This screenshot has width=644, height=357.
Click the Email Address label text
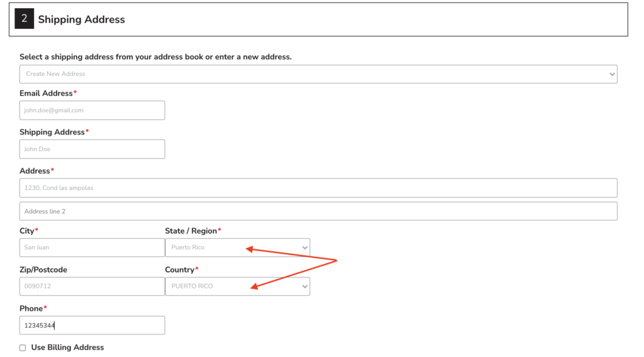pyautogui.click(x=46, y=93)
